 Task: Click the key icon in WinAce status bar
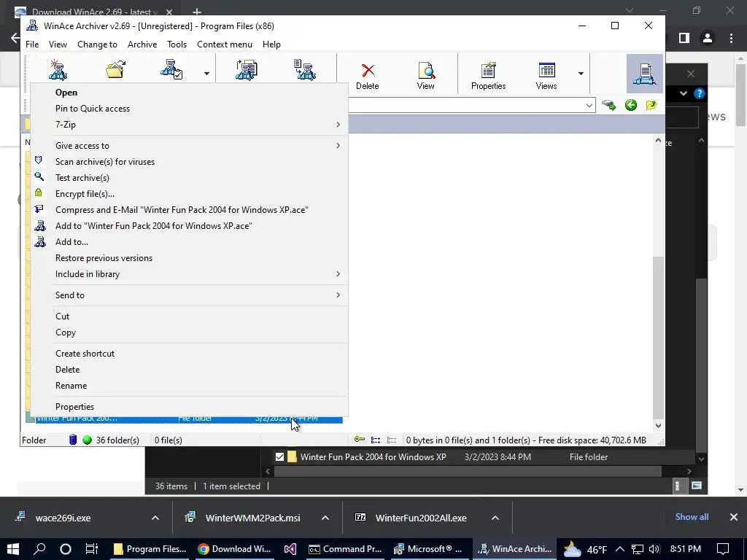point(360,440)
